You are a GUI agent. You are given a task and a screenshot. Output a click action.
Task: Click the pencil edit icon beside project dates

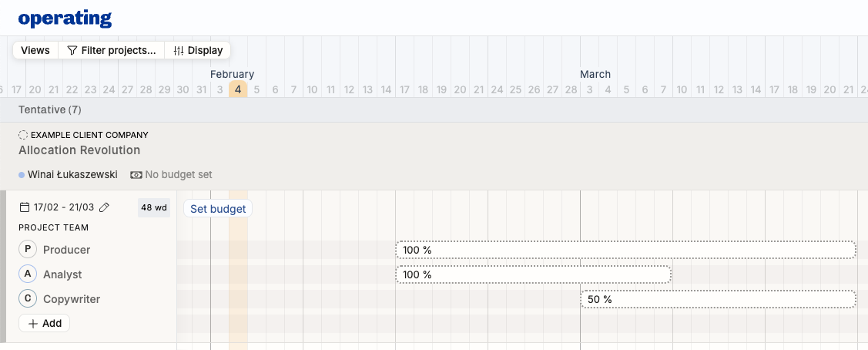coord(105,207)
